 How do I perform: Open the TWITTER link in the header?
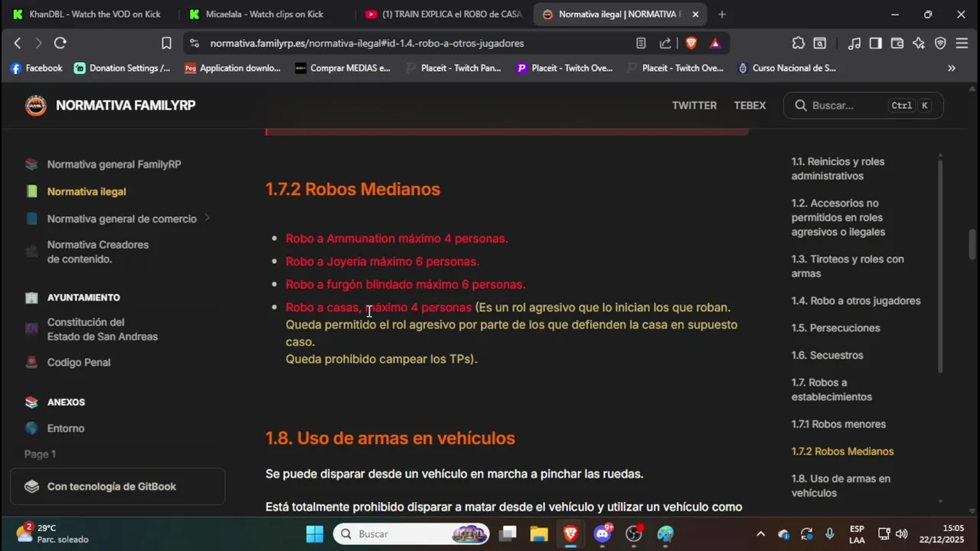click(694, 106)
